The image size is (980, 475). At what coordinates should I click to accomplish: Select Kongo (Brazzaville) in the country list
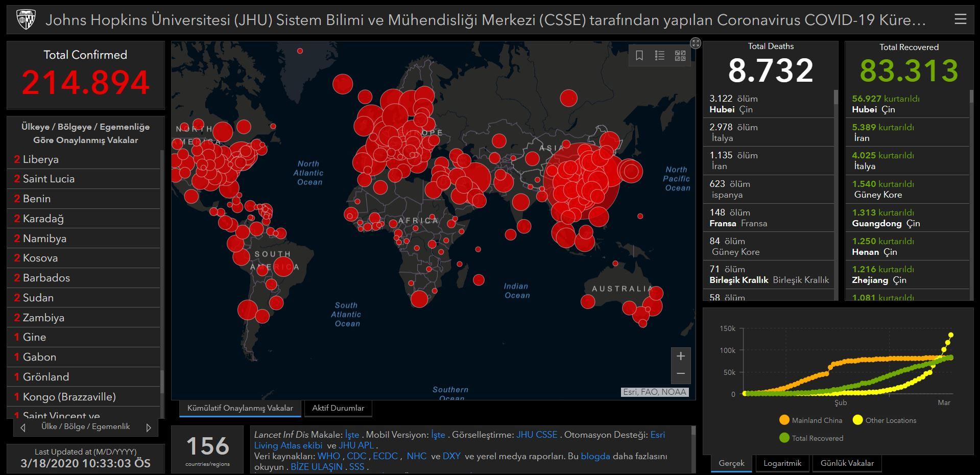[84, 397]
